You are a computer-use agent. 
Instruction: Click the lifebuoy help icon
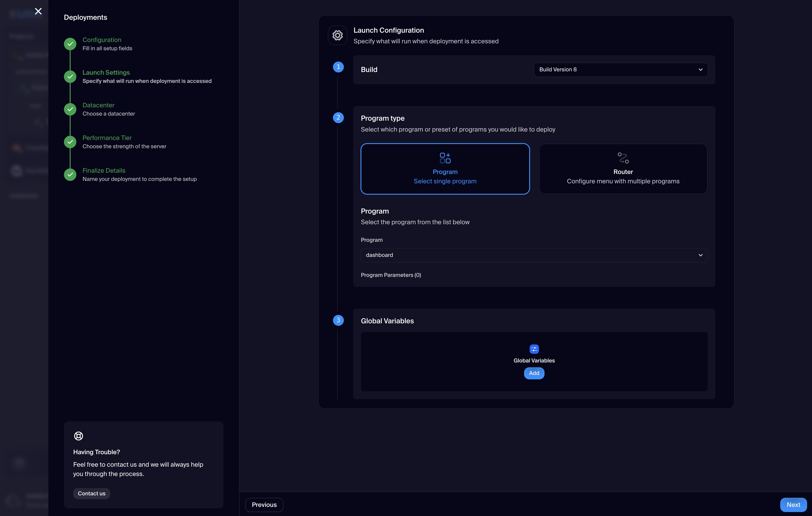[78, 436]
